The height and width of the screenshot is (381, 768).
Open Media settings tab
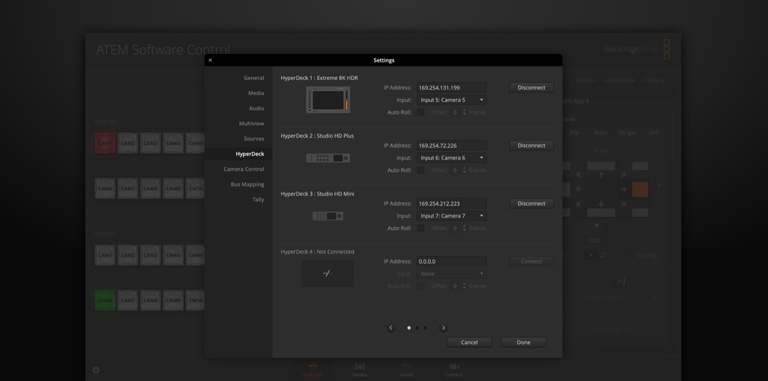pyautogui.click(x=239, y=93)
